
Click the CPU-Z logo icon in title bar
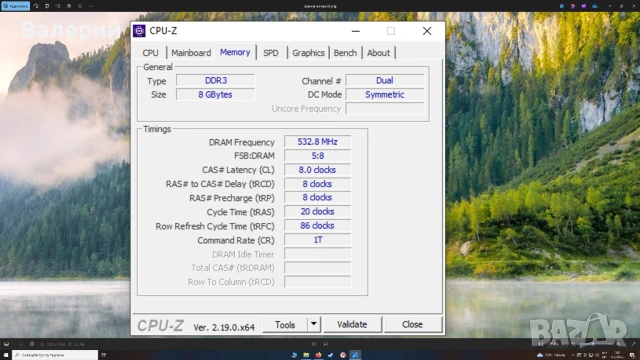click(x=139, y=31)
